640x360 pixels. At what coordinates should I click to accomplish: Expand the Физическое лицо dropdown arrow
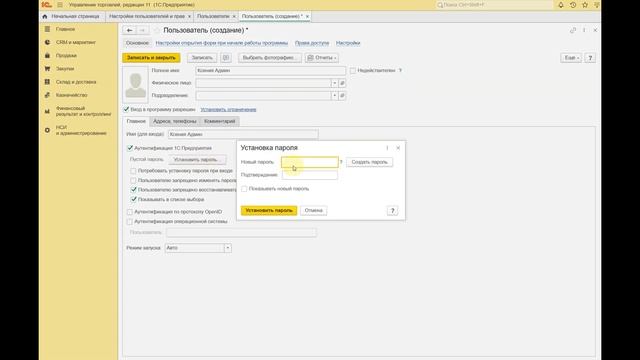click(x=334, y=83)
